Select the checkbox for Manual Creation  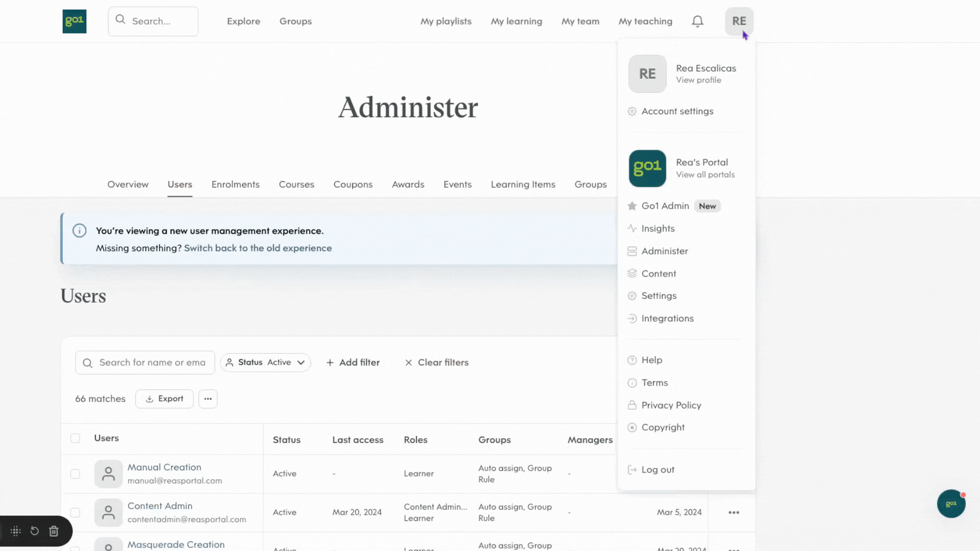pos(75,473)
